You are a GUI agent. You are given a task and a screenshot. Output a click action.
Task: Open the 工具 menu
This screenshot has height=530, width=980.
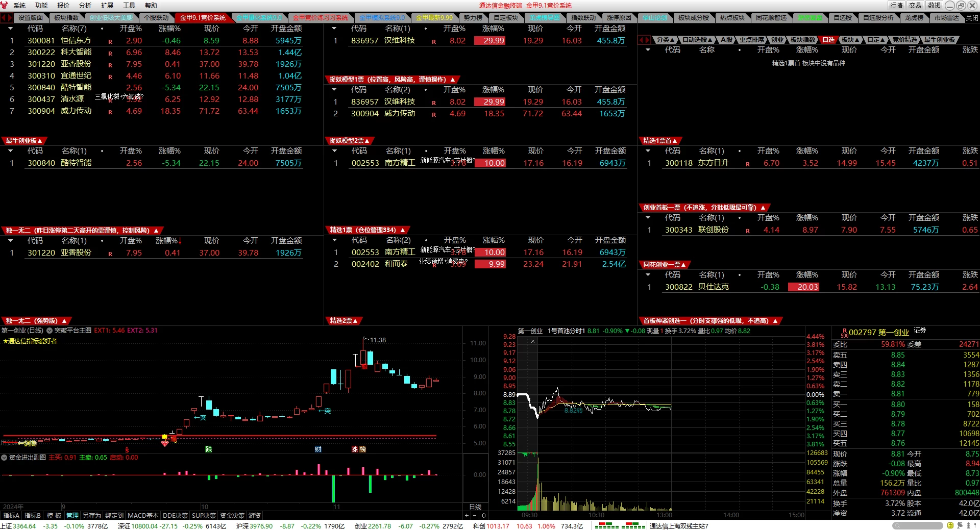point(129,6)
